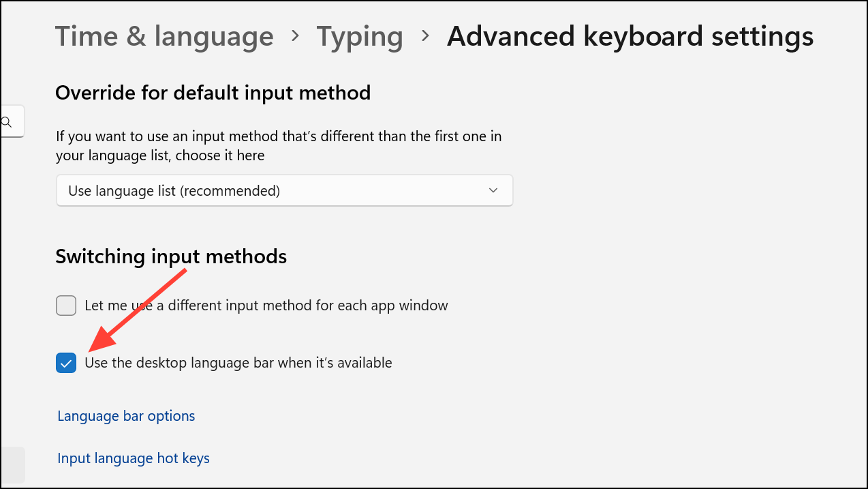The height and width of the screenshot is (489, 868).
Task: Enable different input method per app window
Action: 66,306
